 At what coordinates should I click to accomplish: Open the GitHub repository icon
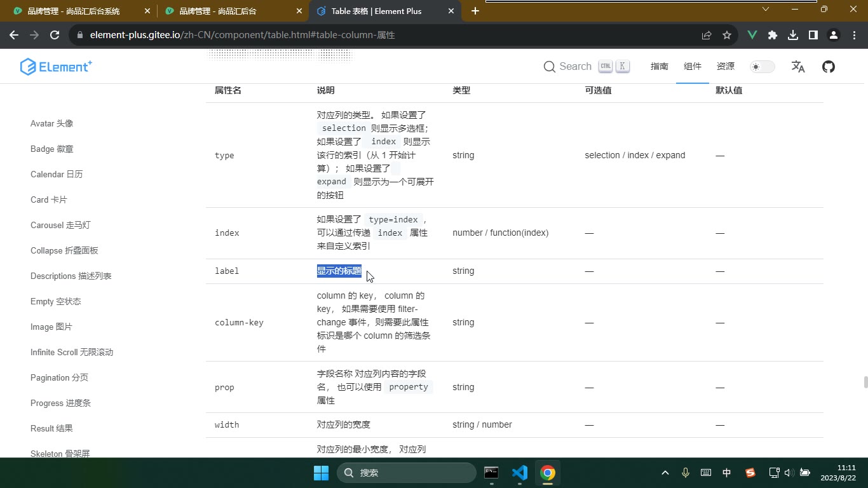[829, 67]
